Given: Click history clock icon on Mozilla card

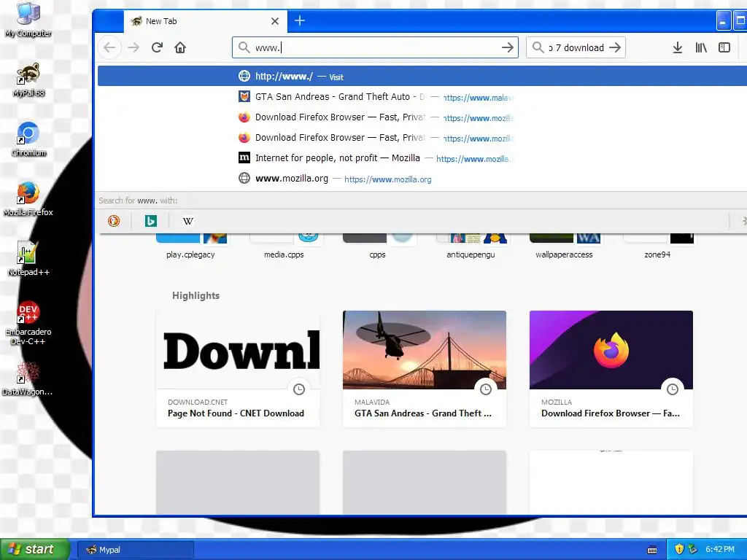Looking at the screenshot, I should pos(672,389).
